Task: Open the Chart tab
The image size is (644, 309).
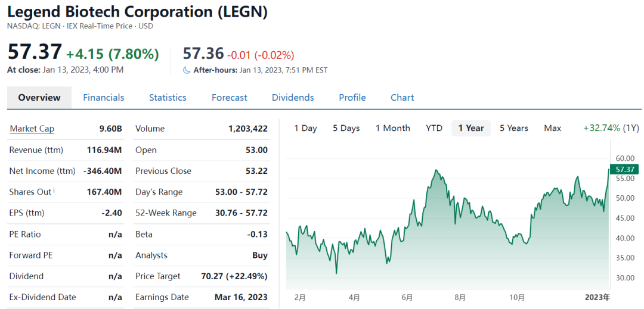Action: pyautogui.click(x=402, y=98)
